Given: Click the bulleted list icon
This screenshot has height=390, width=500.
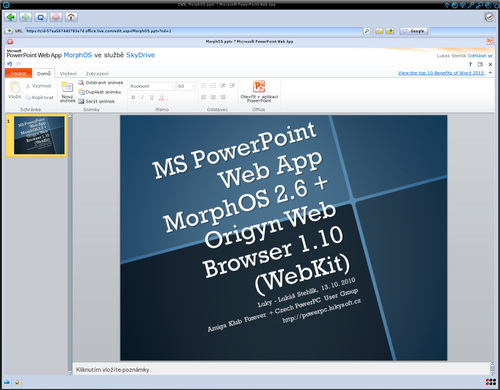Looking at the screenshot, I should (203, 86).
